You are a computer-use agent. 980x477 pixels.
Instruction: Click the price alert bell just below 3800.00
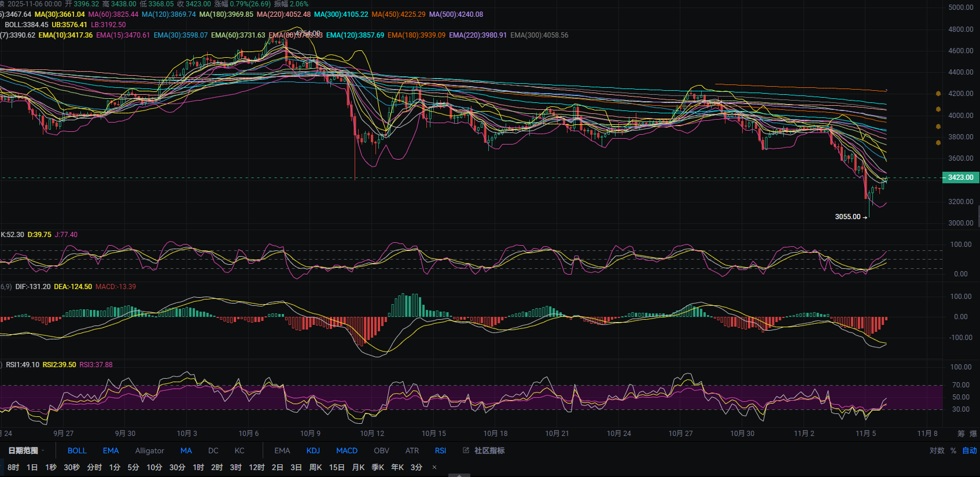[x=938, y=142]
